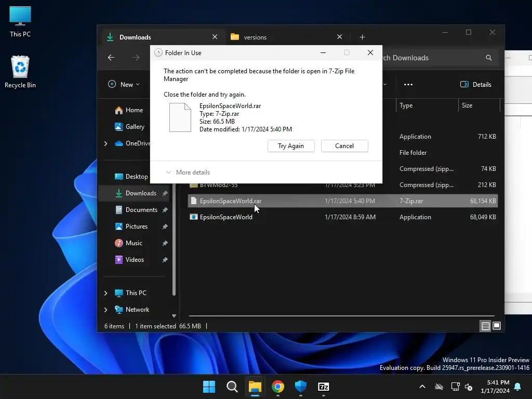The image size is (532, 399).
Task: Click the navigation pane scrollbar
Action: pos(174,239)
